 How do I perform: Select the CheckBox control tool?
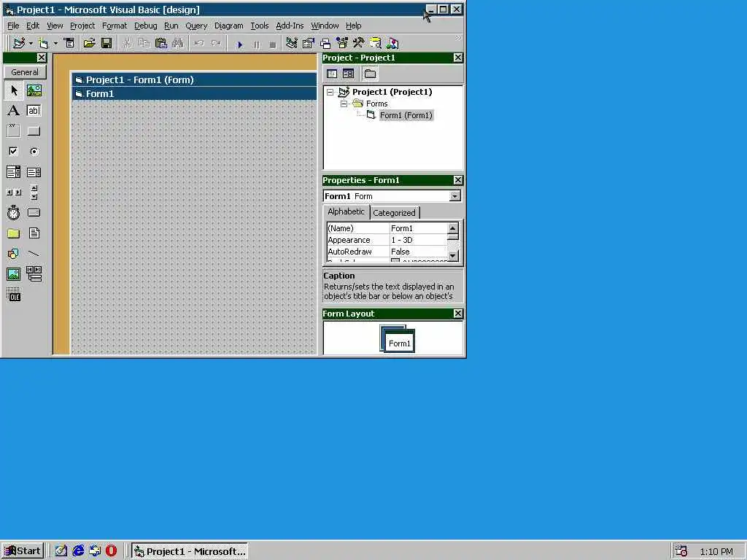coord(14,152)
